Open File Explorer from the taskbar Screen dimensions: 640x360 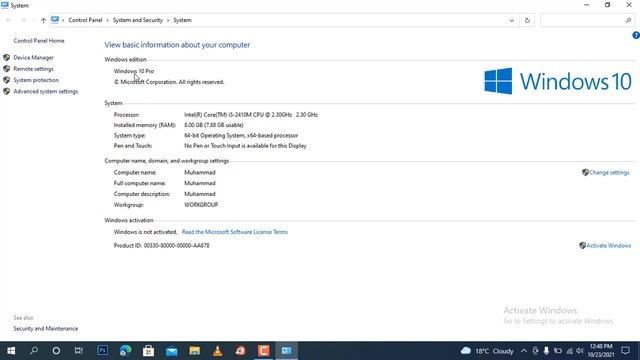[x=195, y=351]
